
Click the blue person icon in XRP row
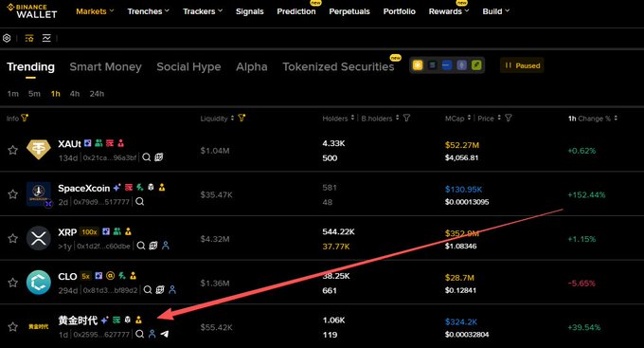[x=166, y=246]
